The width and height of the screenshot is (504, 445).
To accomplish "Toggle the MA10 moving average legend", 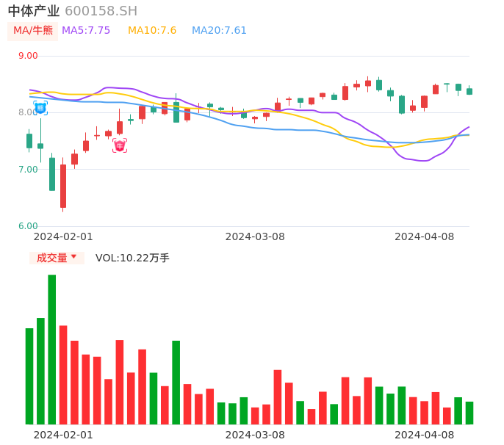I will click(x=152, y=31).
